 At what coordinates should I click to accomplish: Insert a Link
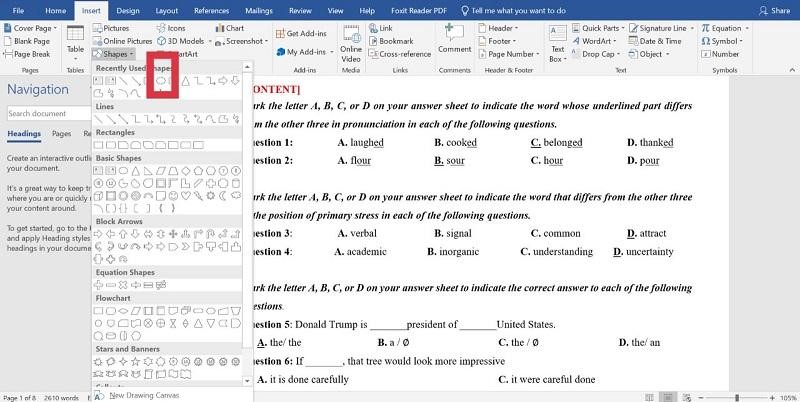(381, 28)
